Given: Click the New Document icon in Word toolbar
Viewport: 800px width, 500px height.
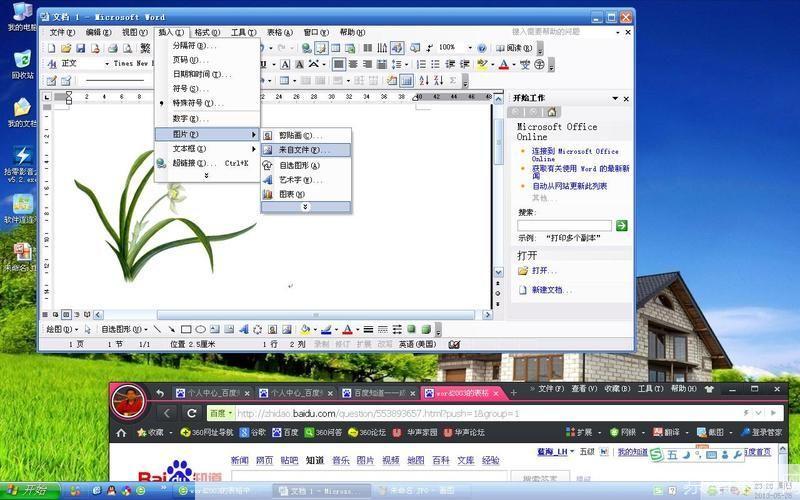Looking at the screenshot, I should click(52, 48).
